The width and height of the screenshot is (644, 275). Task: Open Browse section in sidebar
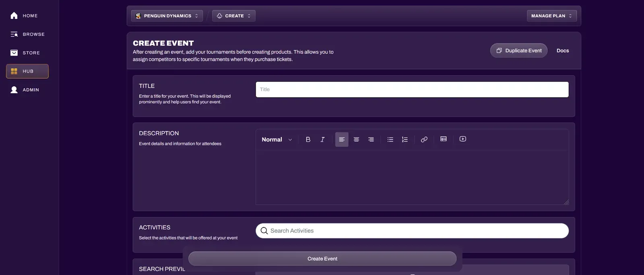[x=27, y=34]
